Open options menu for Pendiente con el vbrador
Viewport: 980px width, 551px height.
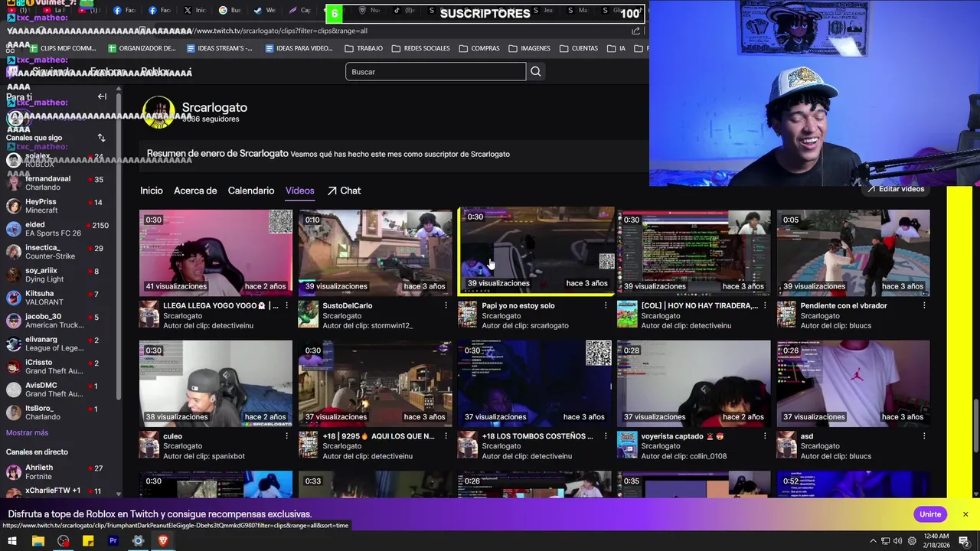(924, 305)
